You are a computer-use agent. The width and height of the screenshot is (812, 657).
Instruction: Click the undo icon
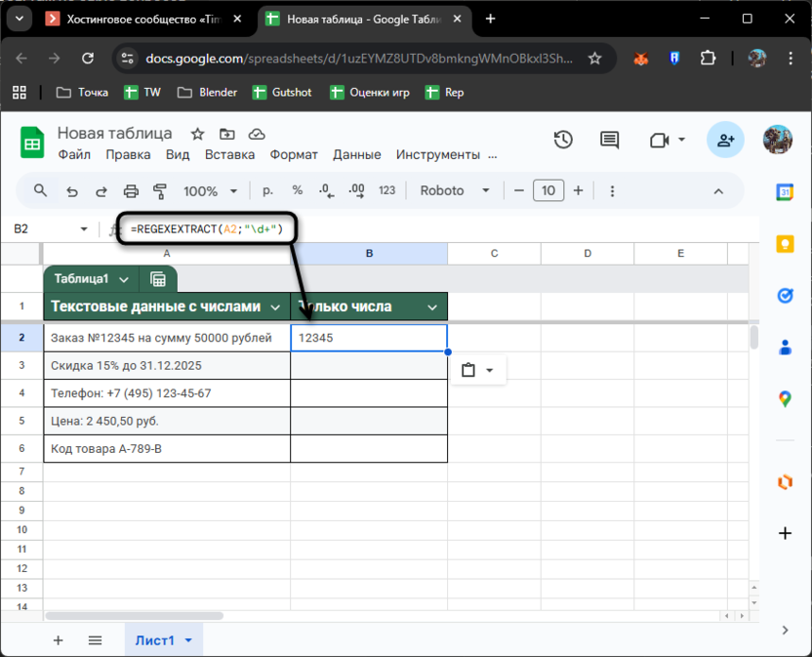72,190
